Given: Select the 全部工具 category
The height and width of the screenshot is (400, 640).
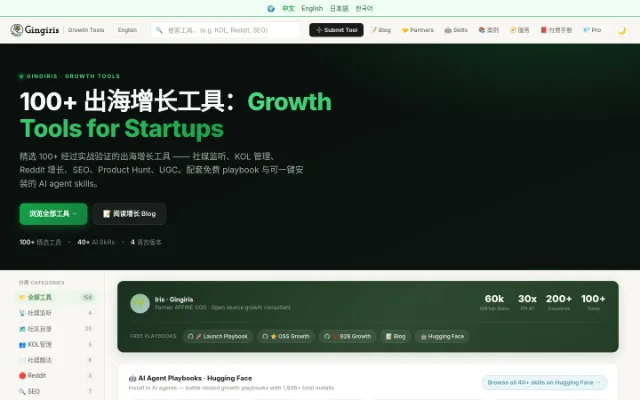Looking at the screenshot, I should pos(56,297).
